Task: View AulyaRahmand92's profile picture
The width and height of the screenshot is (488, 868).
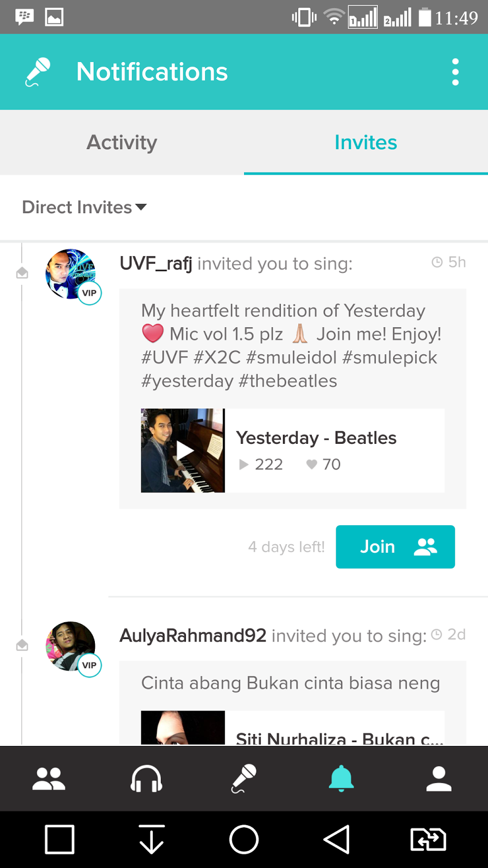Action: coord(71,646)
